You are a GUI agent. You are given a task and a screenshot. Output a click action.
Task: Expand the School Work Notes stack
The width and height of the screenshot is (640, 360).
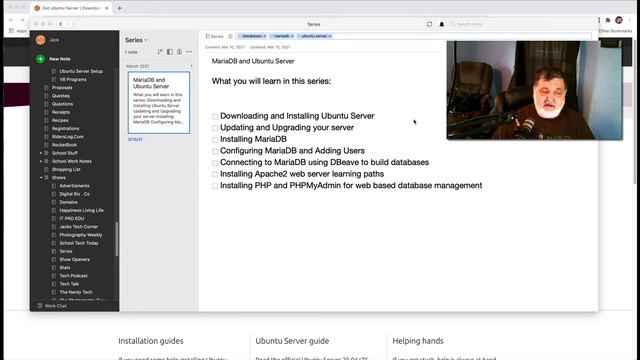[x=41, y=161]
